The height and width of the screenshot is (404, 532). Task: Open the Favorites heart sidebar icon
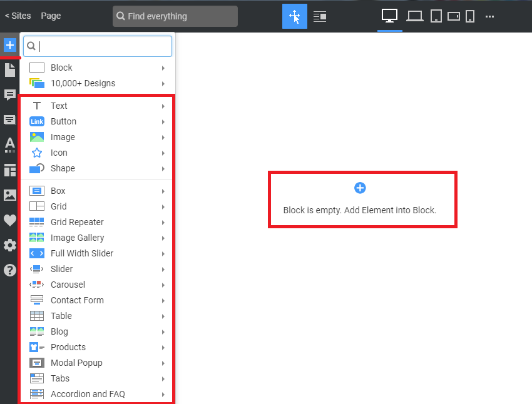[10, 220]
